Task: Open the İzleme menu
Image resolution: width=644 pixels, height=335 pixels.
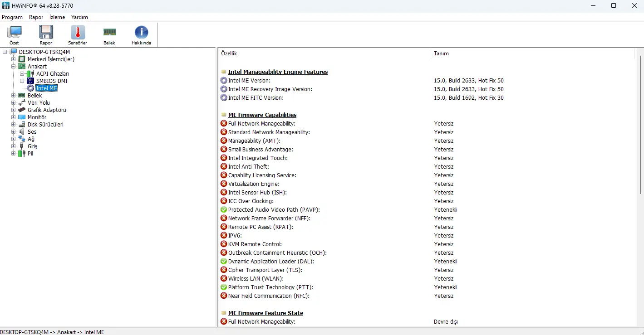Action: 57,17
